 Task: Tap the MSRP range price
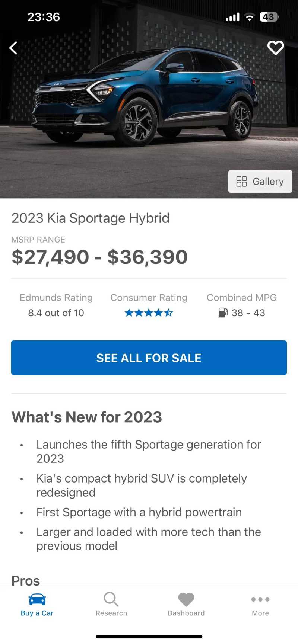(100, 257)
